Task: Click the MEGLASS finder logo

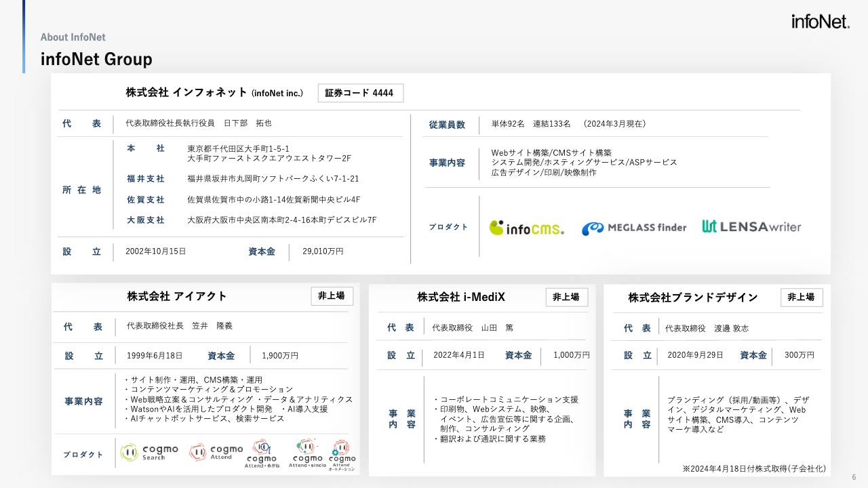Action: point(633,228)
